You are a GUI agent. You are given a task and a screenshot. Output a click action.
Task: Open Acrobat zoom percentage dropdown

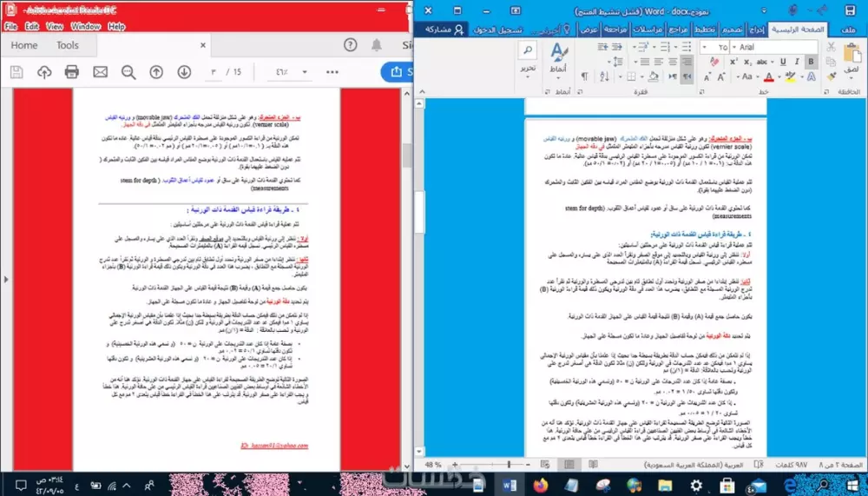tap(305, 72)
